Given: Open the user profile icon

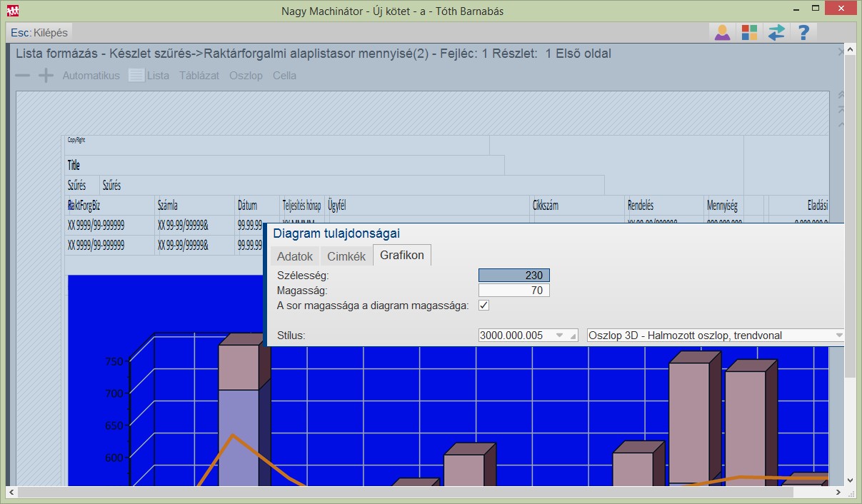Looking at the screenshot, I should point(722,32).
